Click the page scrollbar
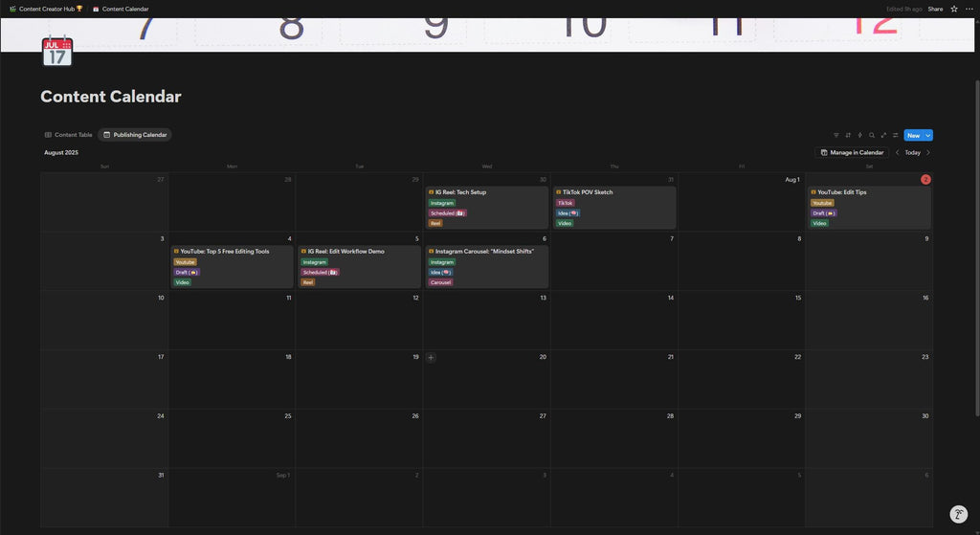This screenshot has width=980, height=535. tap(977, 247)
